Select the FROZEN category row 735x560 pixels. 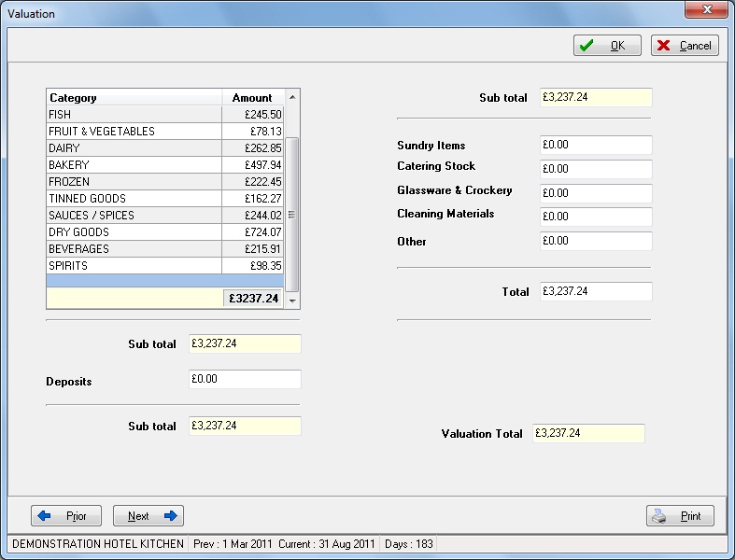(x=165, y=182)
